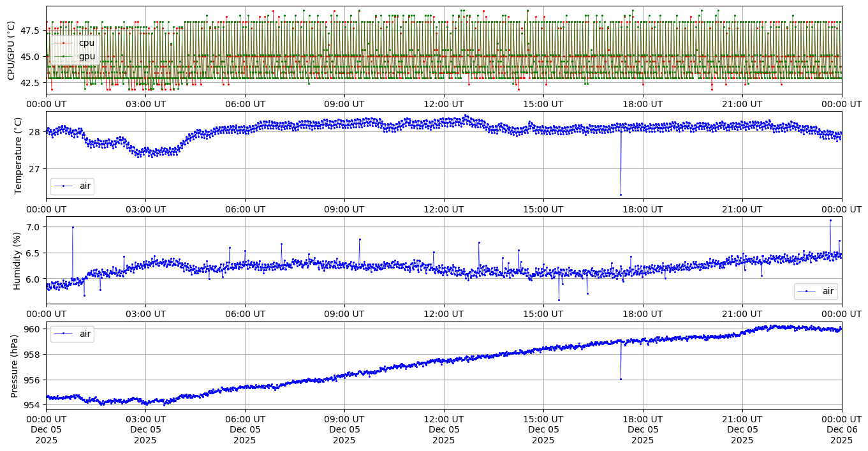Viewport: 868px width, 451px height.
Task: Click the Pressure (hPa) axis label
Action: (15, 366)
